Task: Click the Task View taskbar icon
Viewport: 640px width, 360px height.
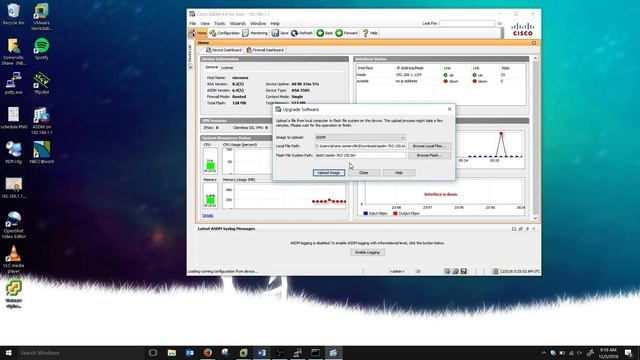Action: tap(153, 353)
